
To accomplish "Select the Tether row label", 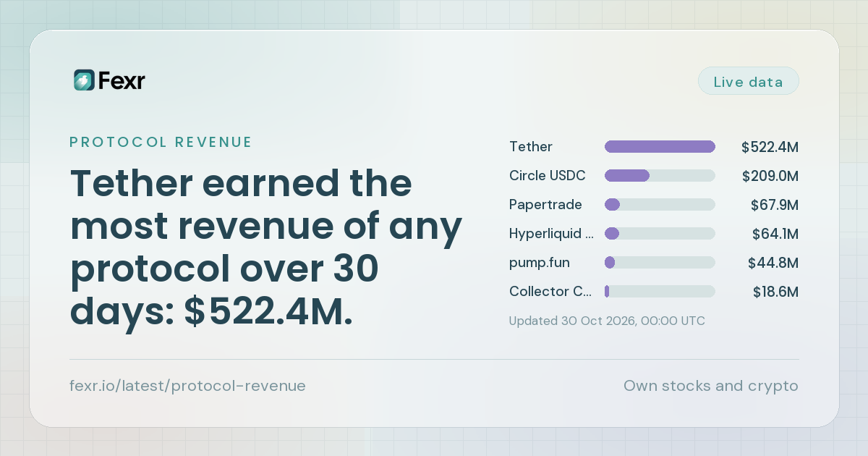I will pos(531,147).
